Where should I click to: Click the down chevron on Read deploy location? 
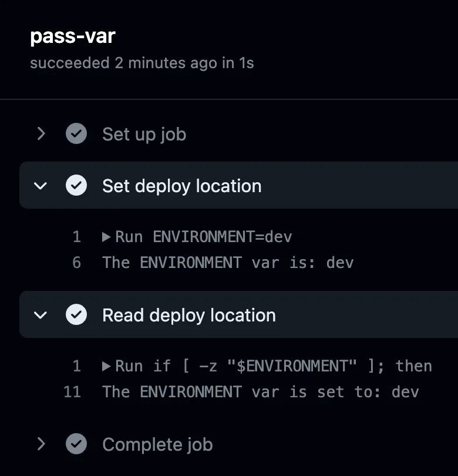41,314
